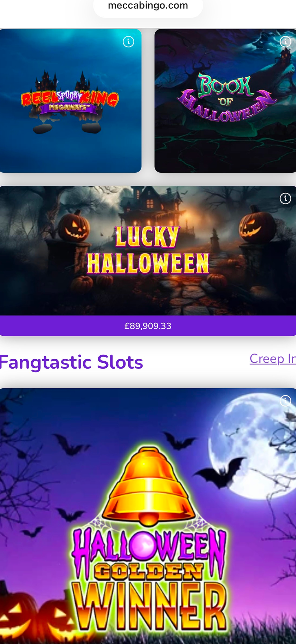Click the Lucky Halloween title text
Screen dimensions: 296x644
[x=148, y=250]
